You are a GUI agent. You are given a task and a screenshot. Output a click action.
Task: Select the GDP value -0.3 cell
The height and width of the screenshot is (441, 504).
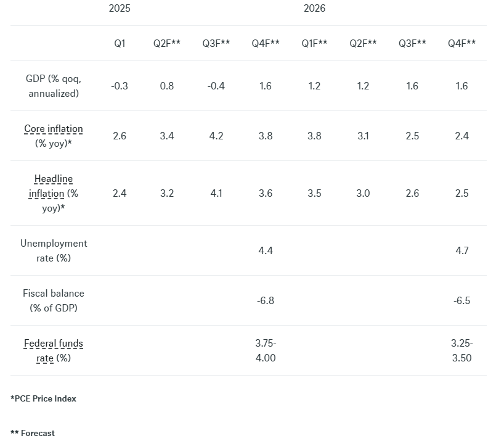coord(120,86)
